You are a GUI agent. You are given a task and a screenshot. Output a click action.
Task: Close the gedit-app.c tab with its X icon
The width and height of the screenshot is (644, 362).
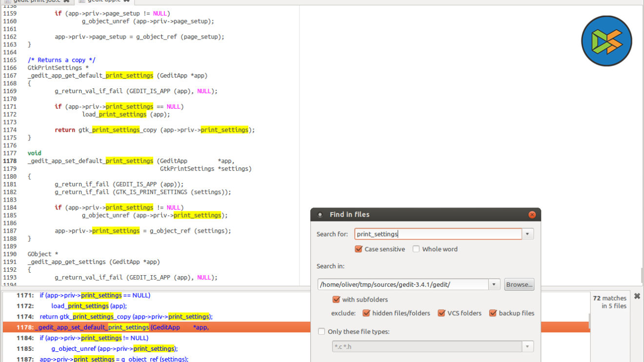point(126,1)
